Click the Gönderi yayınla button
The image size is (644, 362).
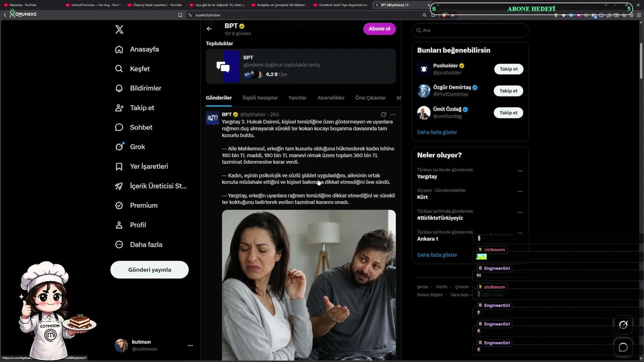pyautogui.click(x=149, y=269)
